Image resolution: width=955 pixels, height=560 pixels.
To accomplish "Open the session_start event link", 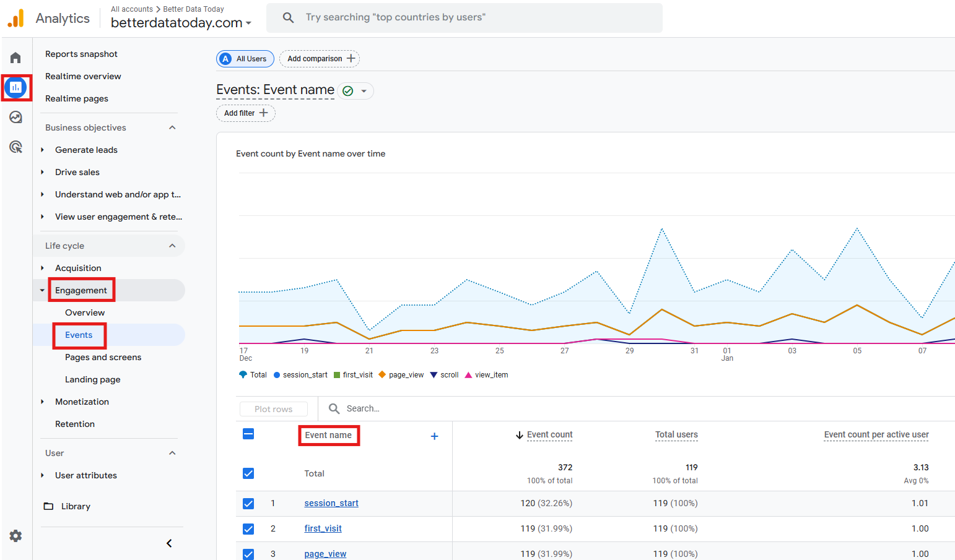I will coord(331,503).
